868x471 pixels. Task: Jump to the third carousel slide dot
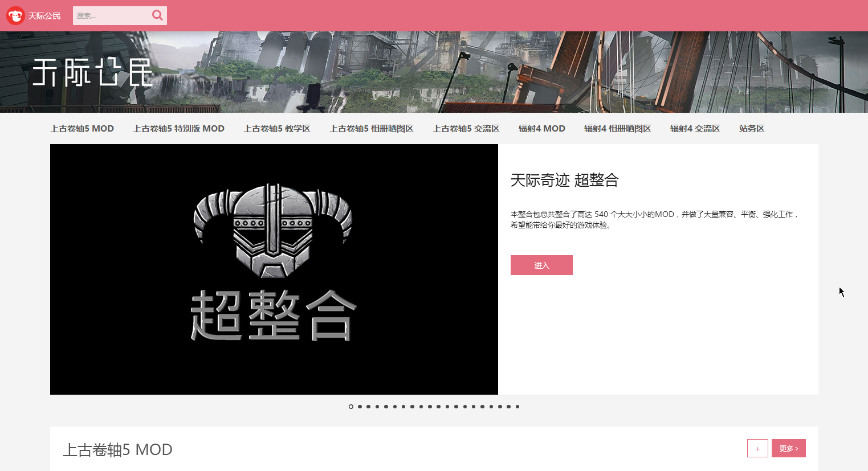[x=369, y=407]
